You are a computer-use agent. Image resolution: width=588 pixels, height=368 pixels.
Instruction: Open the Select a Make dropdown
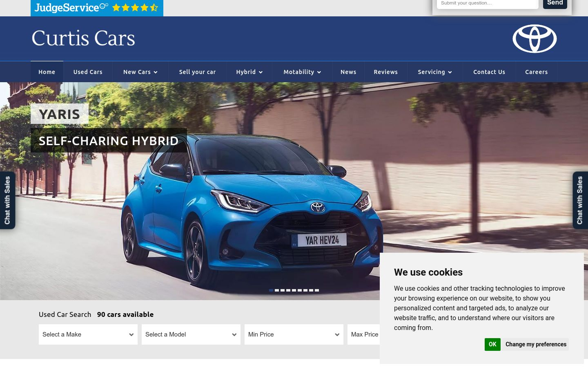click(x=88, y=334)
